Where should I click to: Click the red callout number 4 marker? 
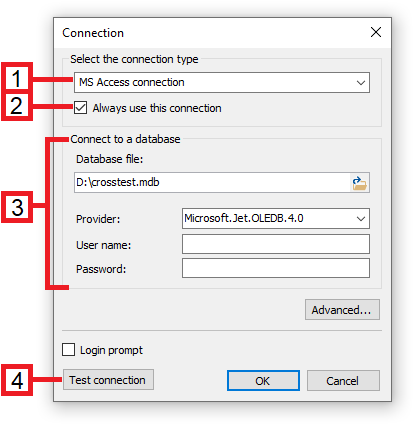[x=17, y=380]
